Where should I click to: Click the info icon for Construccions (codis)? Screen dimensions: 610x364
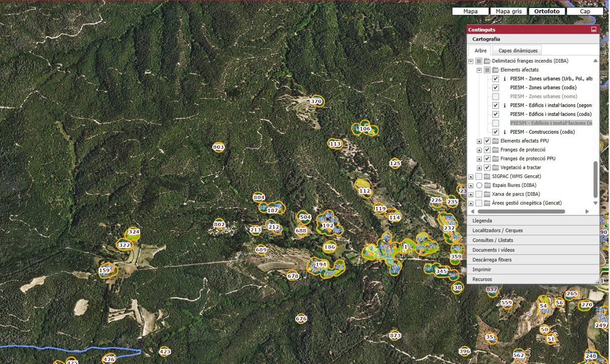[x=504, y=132]
